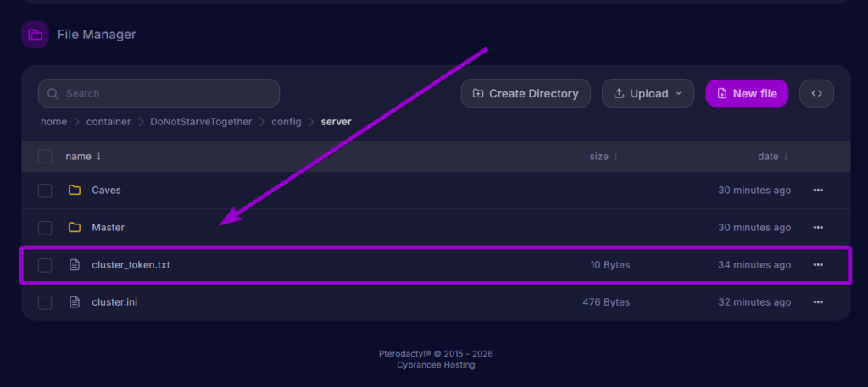Viewport: 868px width, 387px height.
Task: Go to config in breadcrumb
Action: click(x=287, y=122)
